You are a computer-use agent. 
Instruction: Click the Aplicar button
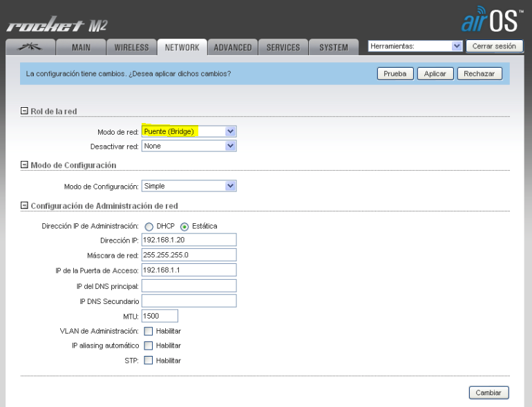click(x=435, y=74)
